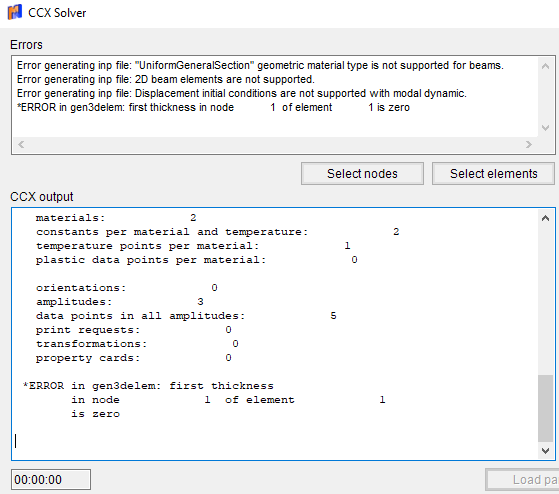Click the empty horizontal scrollbar track in Errors
This screenshot has width=559, height=494.
coord(275,144)
